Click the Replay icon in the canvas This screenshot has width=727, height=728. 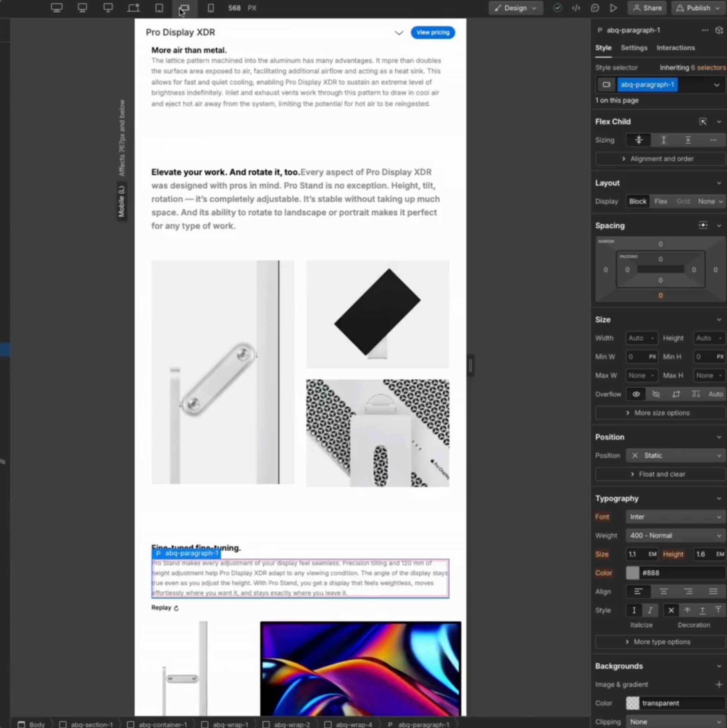click(x=176, y=608)
